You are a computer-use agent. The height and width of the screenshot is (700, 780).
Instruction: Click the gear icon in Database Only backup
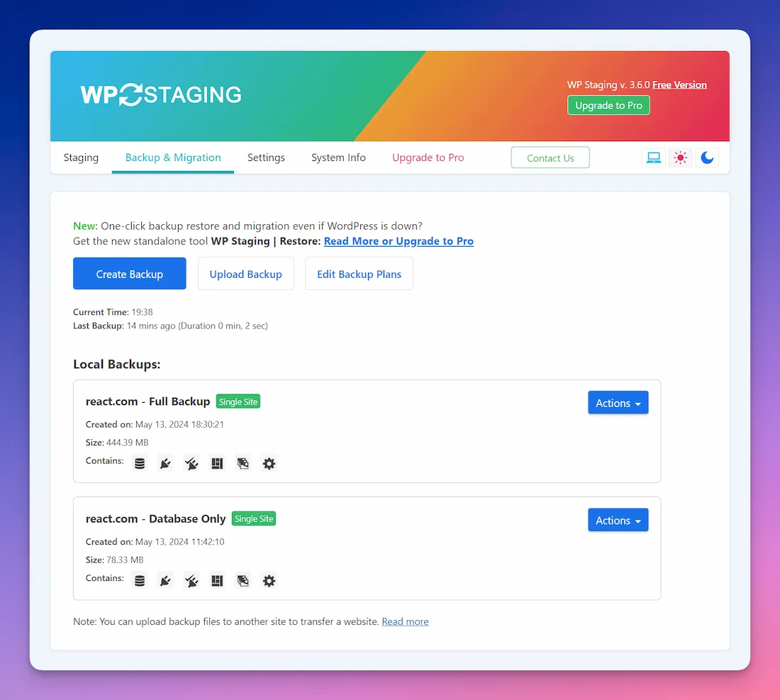(x=269, y=581)
